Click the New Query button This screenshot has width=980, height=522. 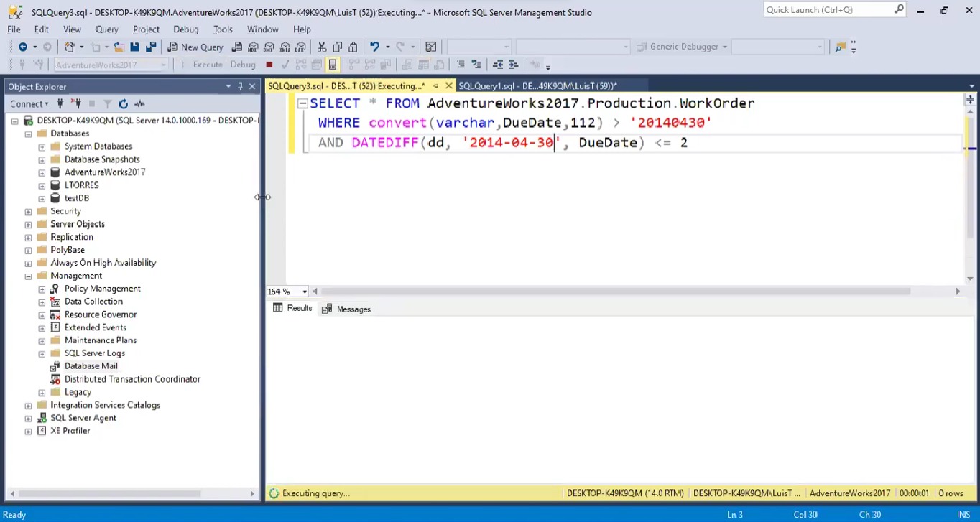click(195, 47)
